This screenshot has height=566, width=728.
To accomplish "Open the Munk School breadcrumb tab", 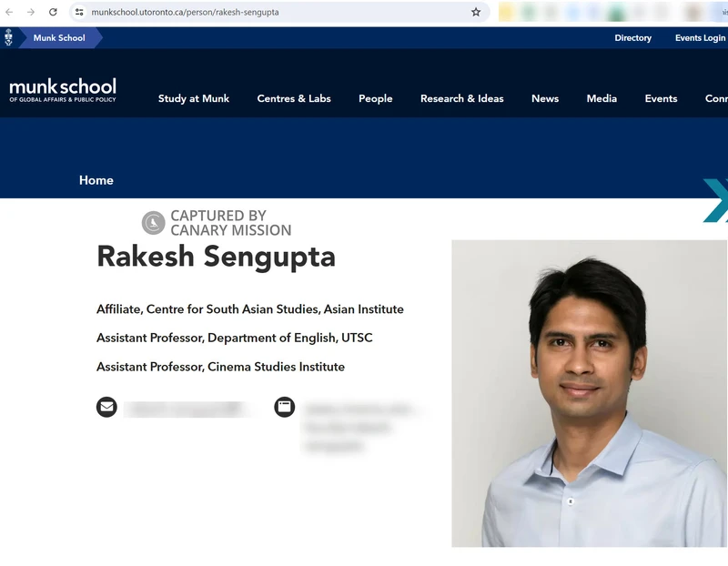I will pos(59,38).
